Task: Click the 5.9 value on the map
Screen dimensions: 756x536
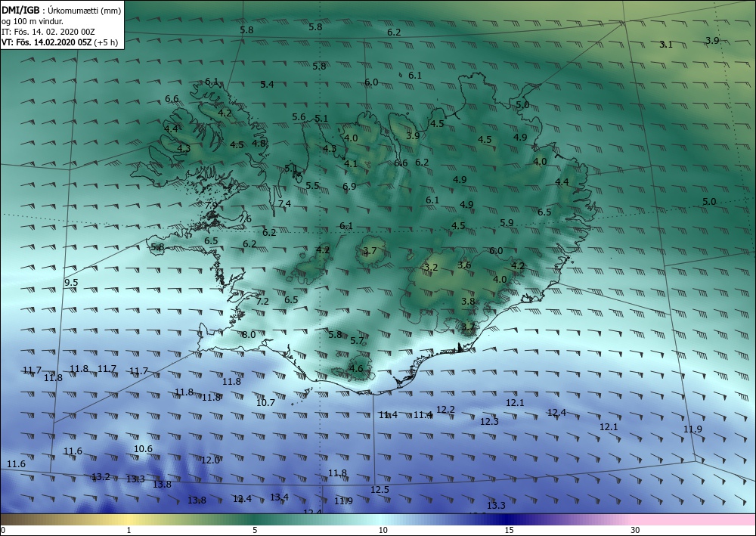Action: [x=507, y=223]
